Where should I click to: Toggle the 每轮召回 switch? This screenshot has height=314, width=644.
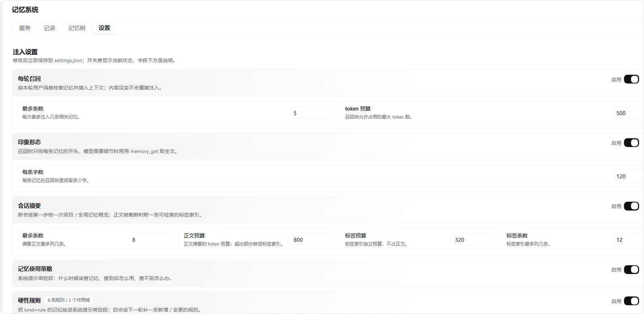pos(631,79)
